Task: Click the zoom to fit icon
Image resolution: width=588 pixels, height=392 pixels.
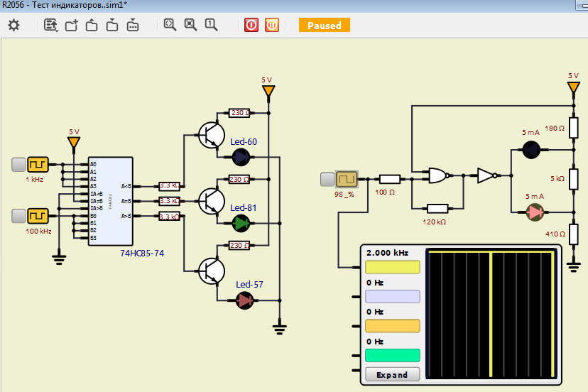Action: point(170,25)
